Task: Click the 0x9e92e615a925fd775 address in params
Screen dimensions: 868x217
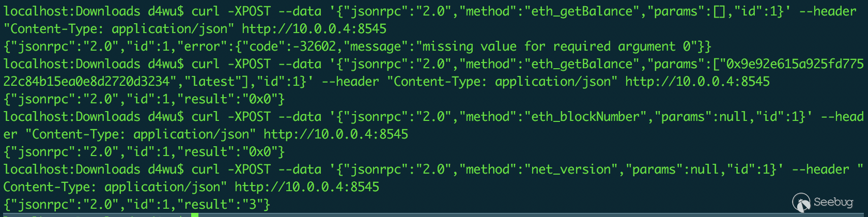Action: 795,64
